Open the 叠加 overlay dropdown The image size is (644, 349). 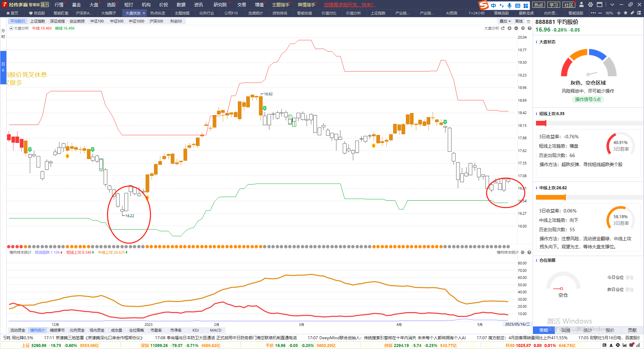[505, 21]
